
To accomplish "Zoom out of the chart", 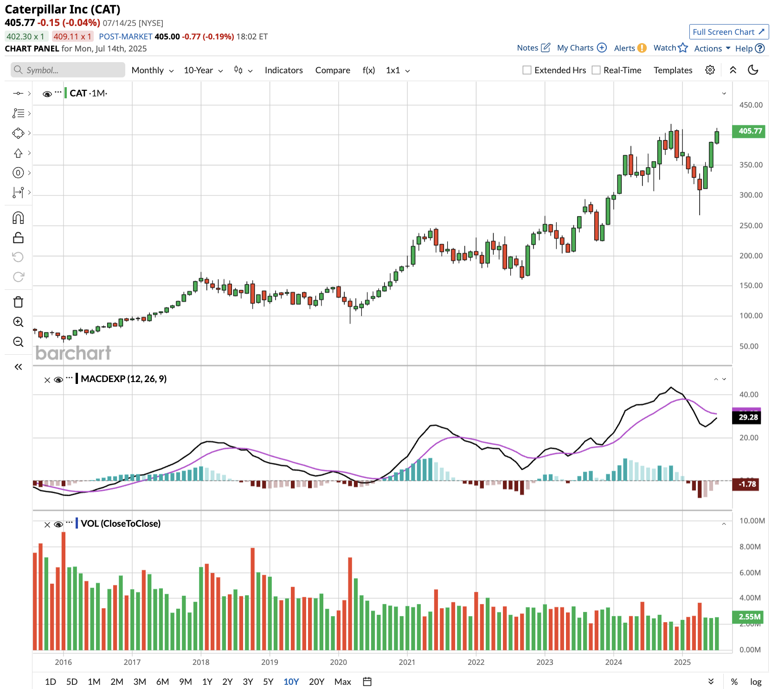I will (18, 342).
